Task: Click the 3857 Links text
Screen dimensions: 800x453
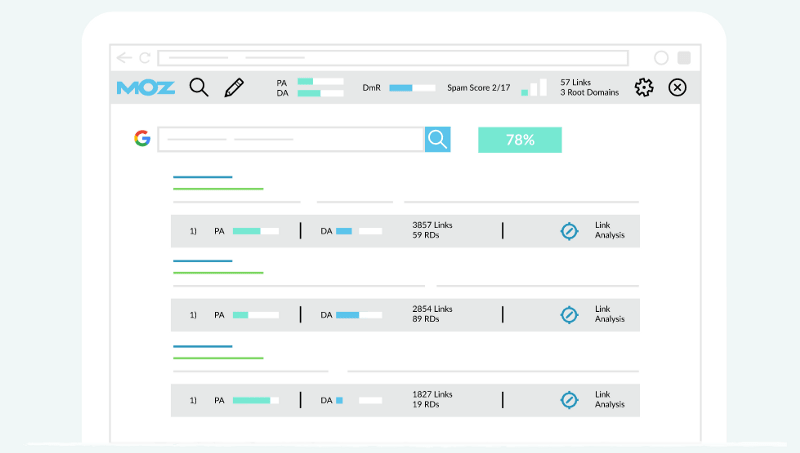Action: 432,225
